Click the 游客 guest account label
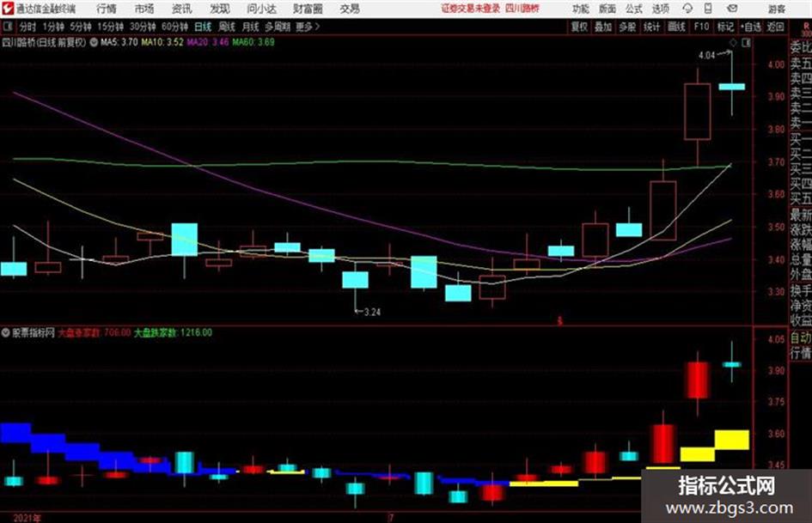Image resolution: width=812 pixels, height=523 pixels. pos(776,9)
